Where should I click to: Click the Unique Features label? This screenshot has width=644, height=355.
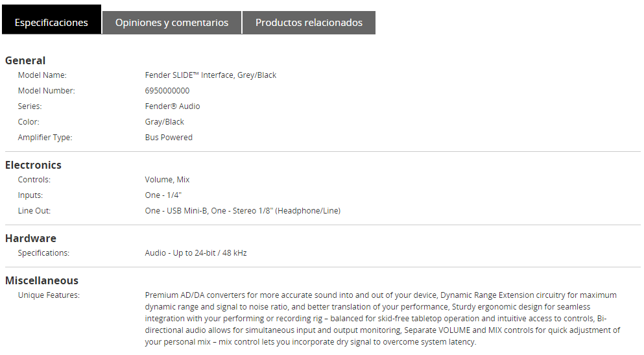(x=49, y=295)
